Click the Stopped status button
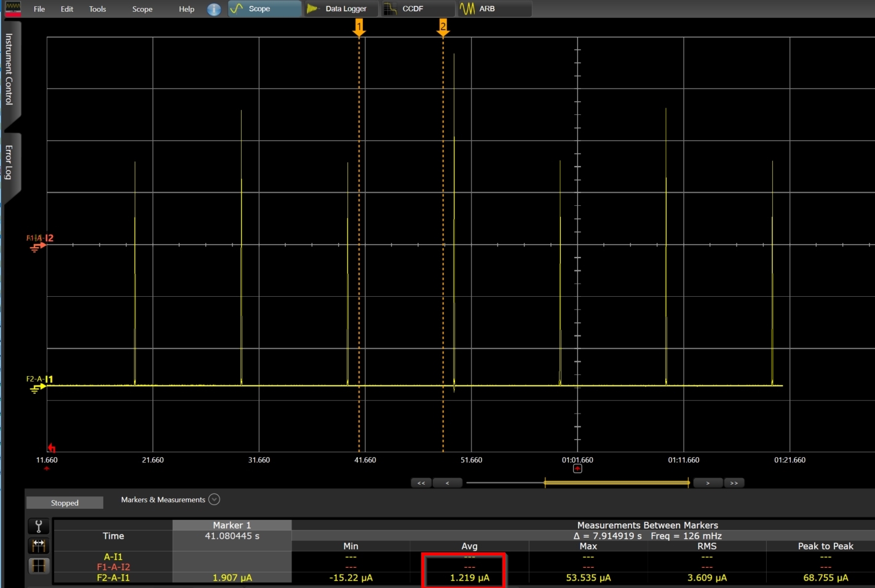Screen dimensions: 875x588 click(x=65, y=503)
